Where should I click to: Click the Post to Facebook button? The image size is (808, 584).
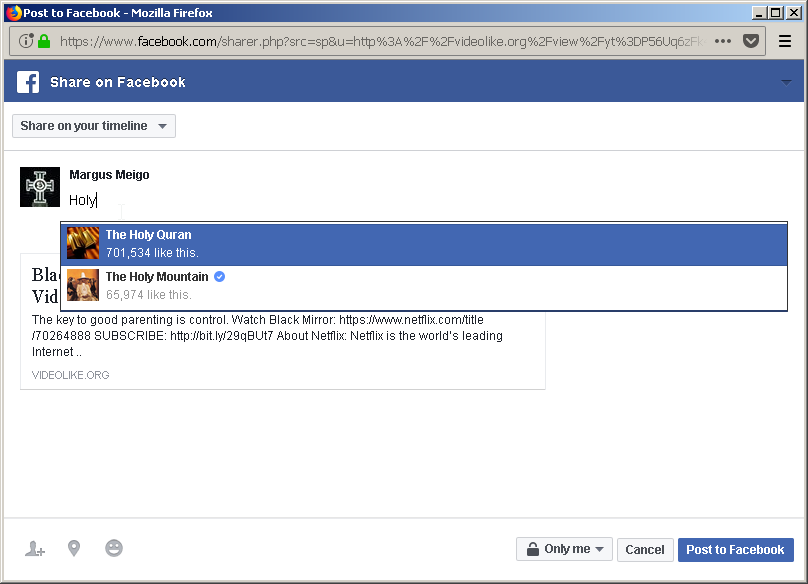pyautogui.click(x=735, y=549)
